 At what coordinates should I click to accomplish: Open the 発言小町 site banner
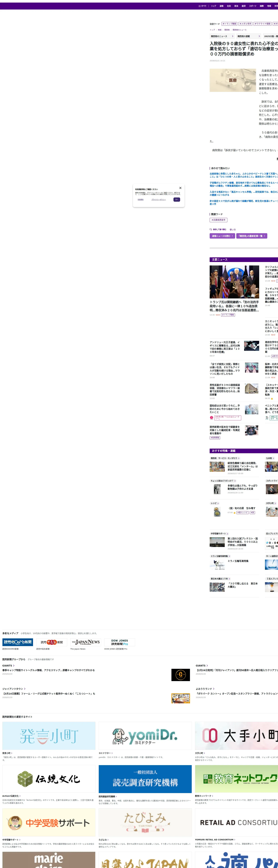coord(49,736)
